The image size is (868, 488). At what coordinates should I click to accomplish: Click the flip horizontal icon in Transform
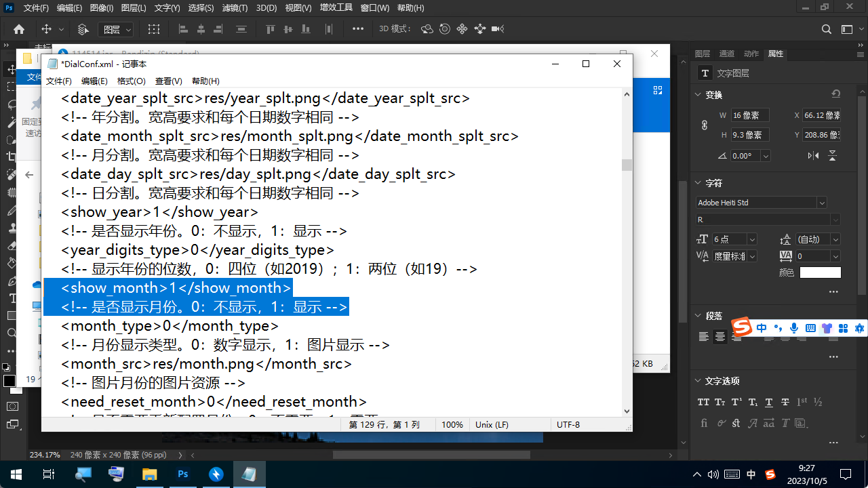813,156
